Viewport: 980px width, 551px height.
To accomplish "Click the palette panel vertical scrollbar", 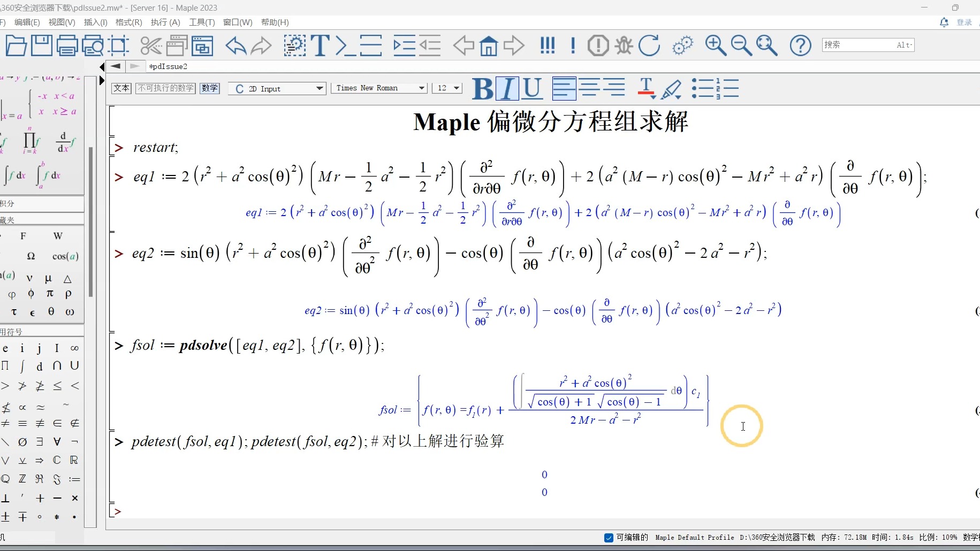I will (91, 222).
